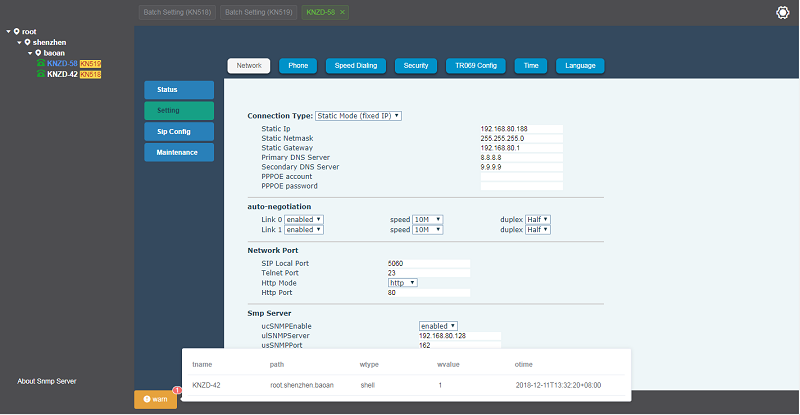Open the Link 1 duplex dropdown
Image resolution: width=800 pixels, height=415 pixels.
coord(538,229)
